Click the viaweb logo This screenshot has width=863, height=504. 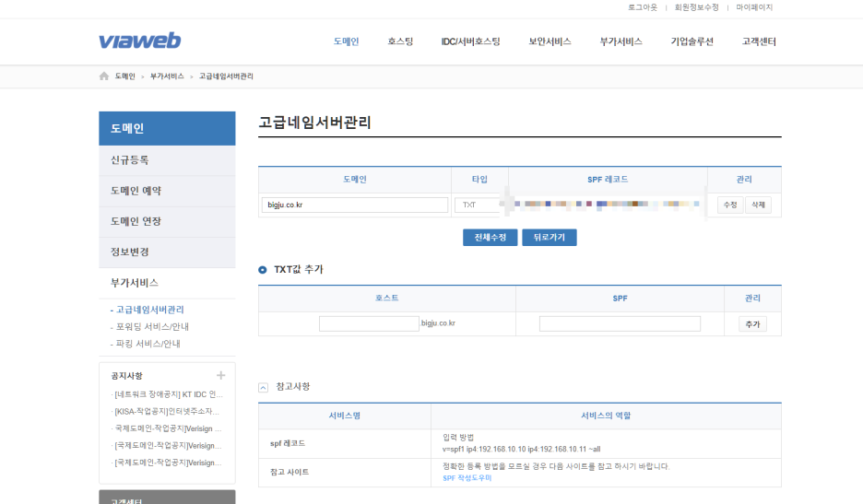click(140, 41)
